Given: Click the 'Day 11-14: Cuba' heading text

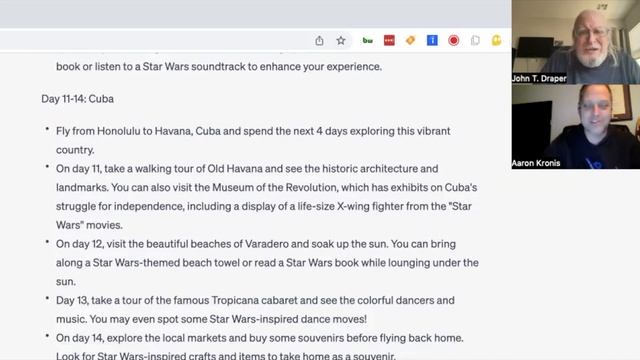Looking at the screenshot, I should pos(78,99).
